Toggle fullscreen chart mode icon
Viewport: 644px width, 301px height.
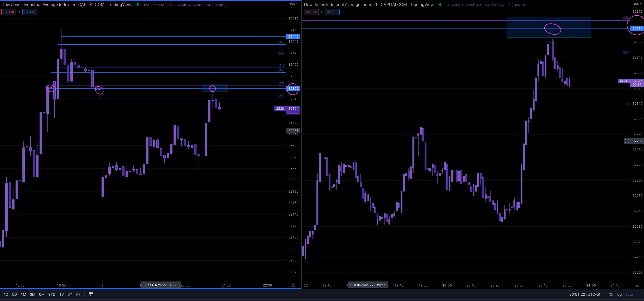tap(639, 294)
